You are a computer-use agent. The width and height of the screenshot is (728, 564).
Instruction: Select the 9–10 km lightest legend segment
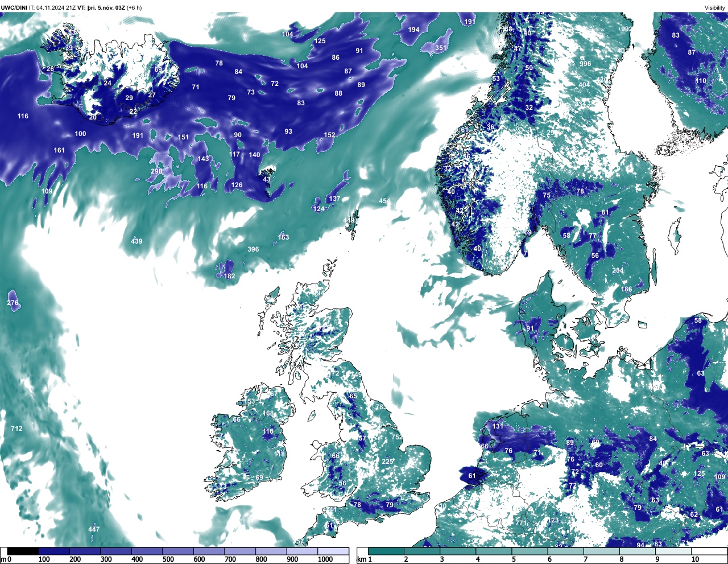coord(674,551)
